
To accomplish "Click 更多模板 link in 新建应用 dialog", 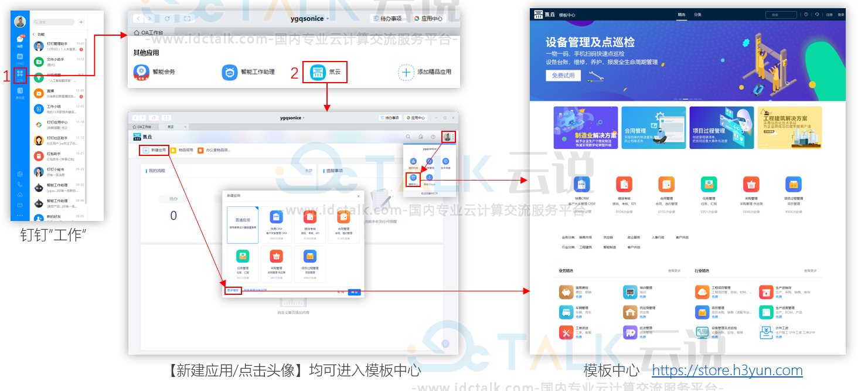I will (233, 290).
